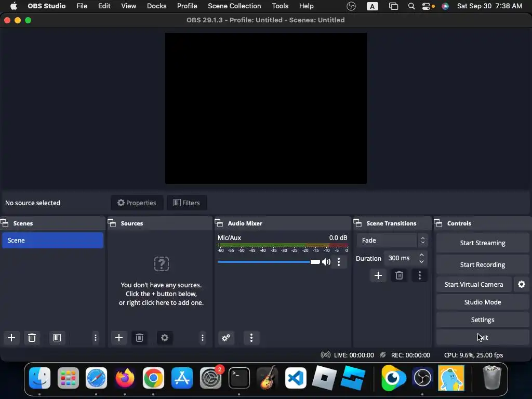The image size is (532, 399).
Task: Open Visual Studio Code from the Dock
Action: tap(296, 378)
